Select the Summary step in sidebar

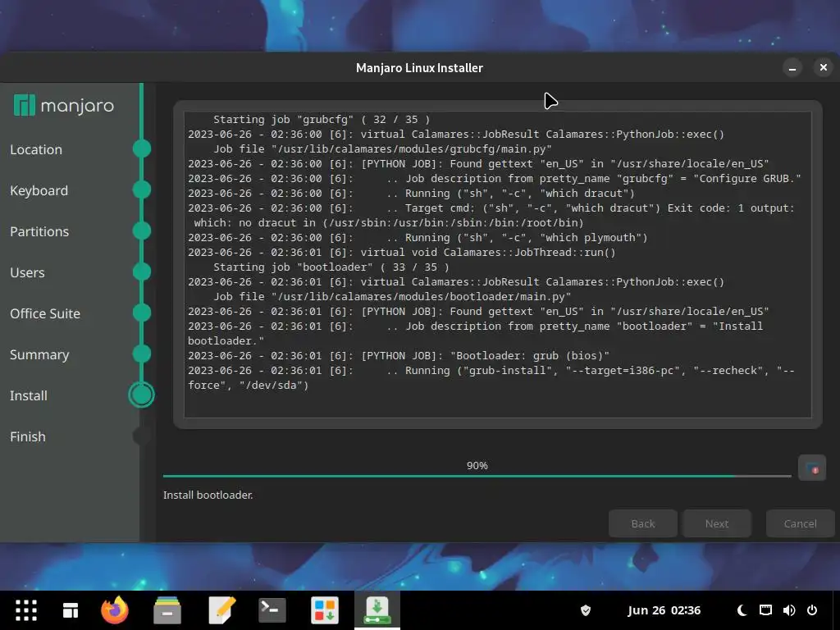(39, 354)
